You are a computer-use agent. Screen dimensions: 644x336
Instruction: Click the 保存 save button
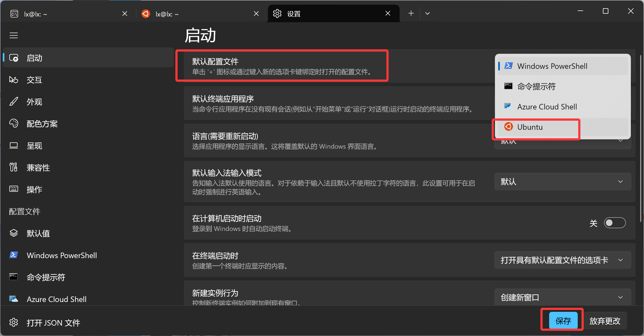563,321
